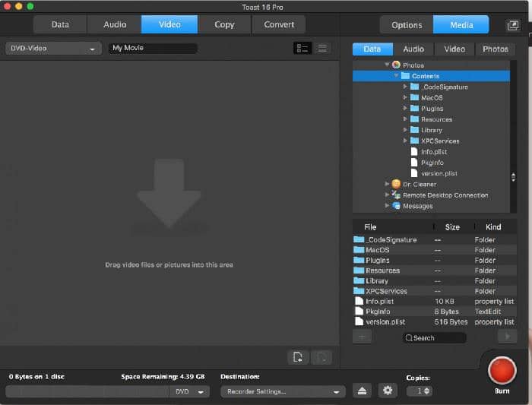This screenshot has width=532, height=405.
Task: Click the add file to project icon
Action: (298, 357)
